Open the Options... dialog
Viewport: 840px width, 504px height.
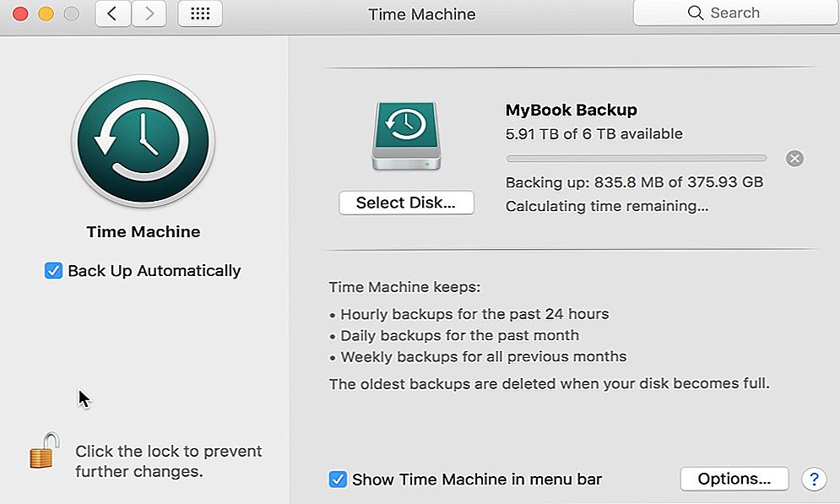734,479
